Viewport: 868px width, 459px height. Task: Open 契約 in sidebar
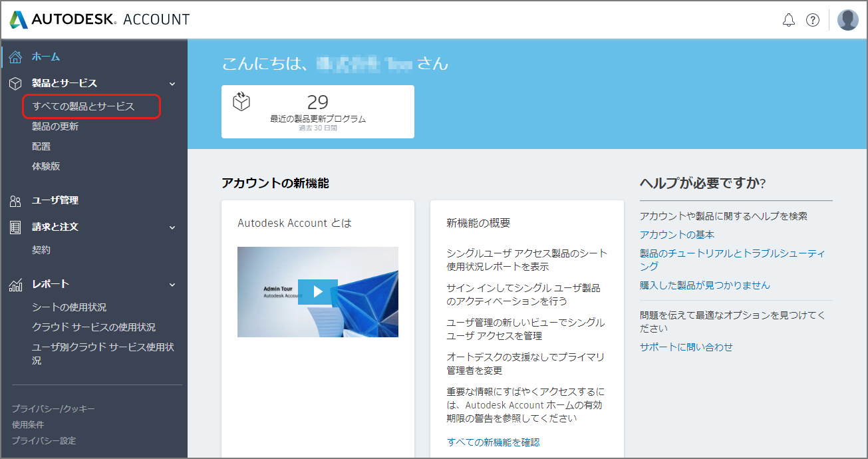41,250
